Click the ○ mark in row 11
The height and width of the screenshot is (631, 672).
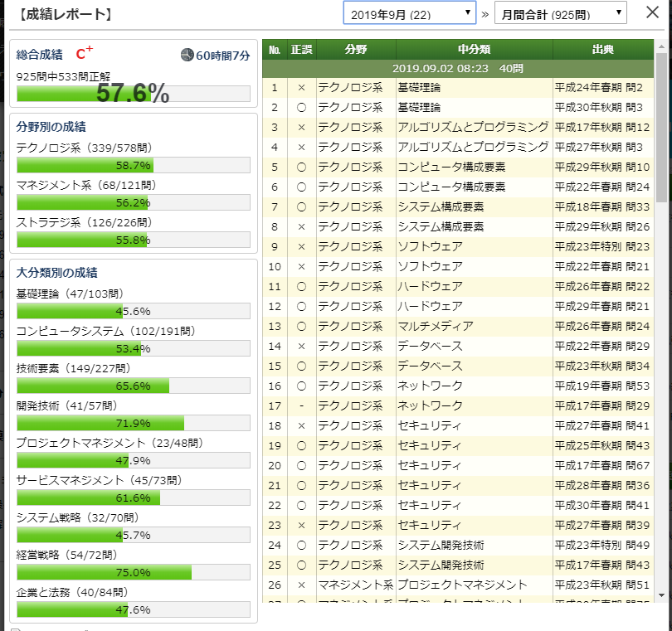point(302,287)
